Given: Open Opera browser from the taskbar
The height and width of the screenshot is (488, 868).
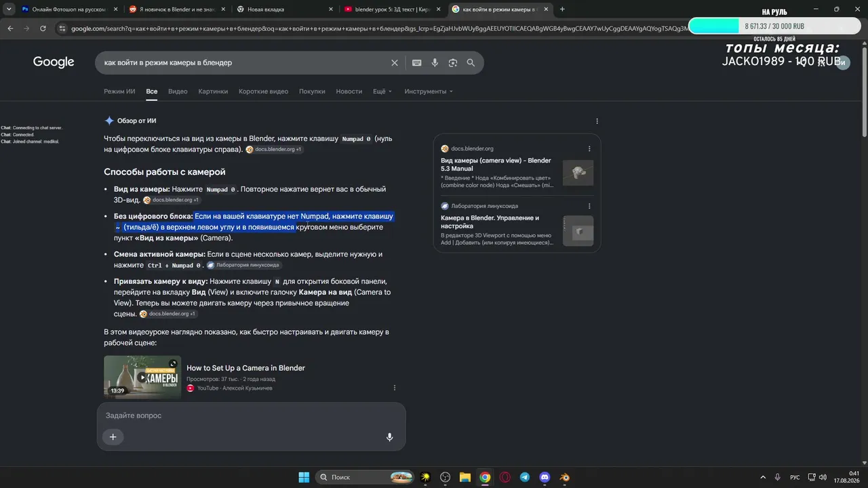Looking at the screenshot, I should point(505,477).
